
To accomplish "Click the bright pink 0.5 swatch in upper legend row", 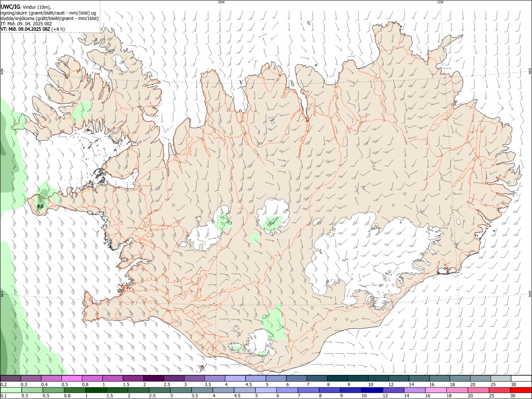I will click(71, 379).
